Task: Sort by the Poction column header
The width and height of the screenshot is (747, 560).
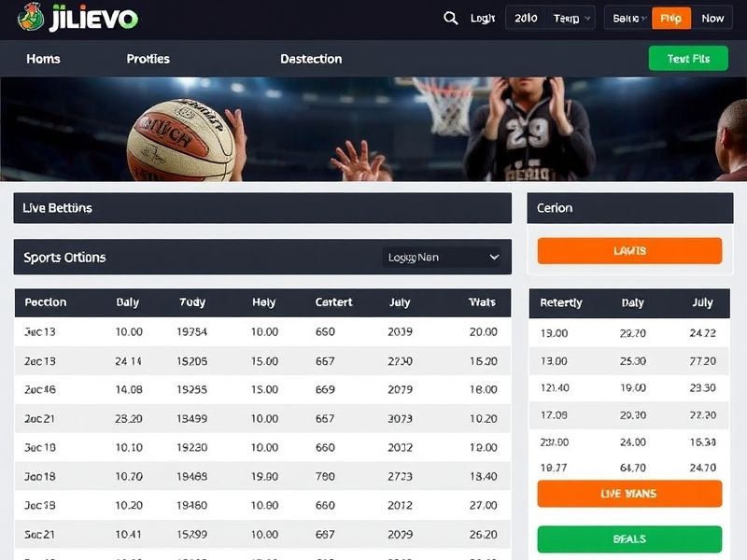Action: (x=46, y=302)
